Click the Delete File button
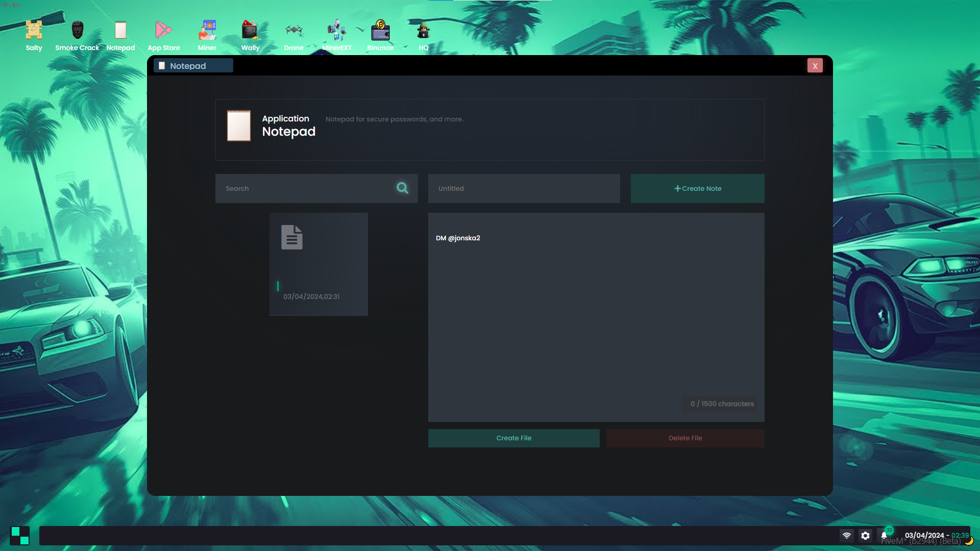Viewport: 980px width, 551px height. (x=685, y=438)
